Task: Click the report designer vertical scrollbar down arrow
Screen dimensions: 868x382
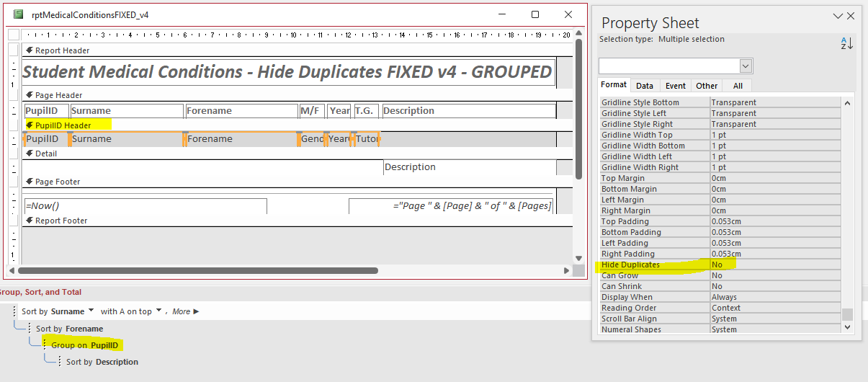Action: 578,258
